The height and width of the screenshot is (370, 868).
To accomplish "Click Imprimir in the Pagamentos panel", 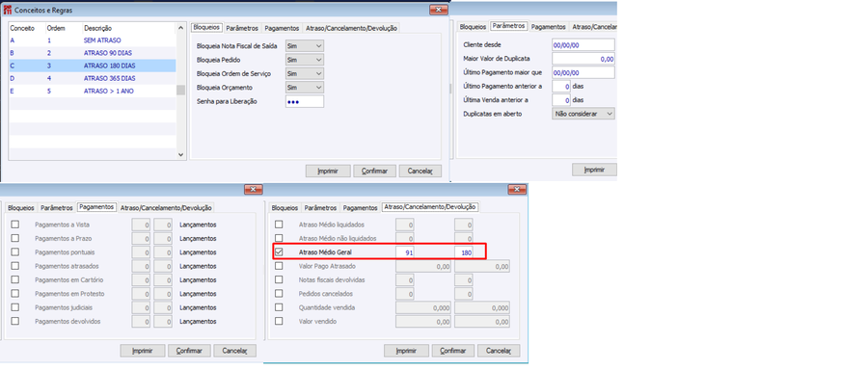I will point(143,351).
